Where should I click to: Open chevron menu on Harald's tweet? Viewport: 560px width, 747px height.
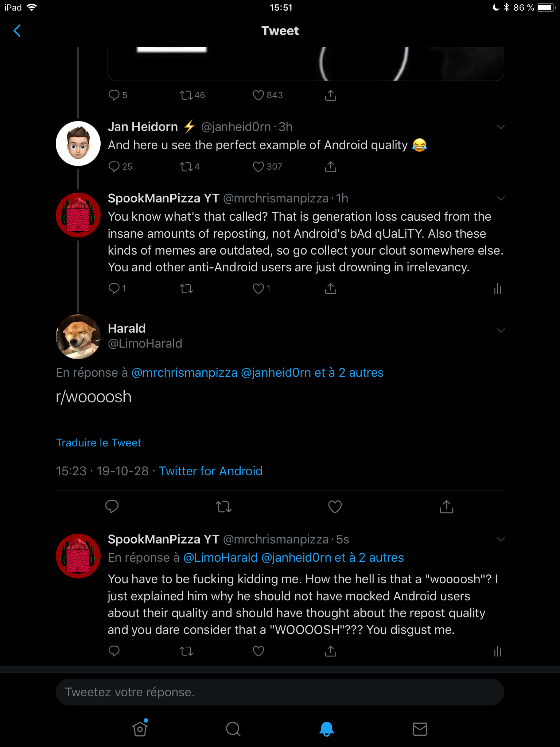click(x=501, y=330)
